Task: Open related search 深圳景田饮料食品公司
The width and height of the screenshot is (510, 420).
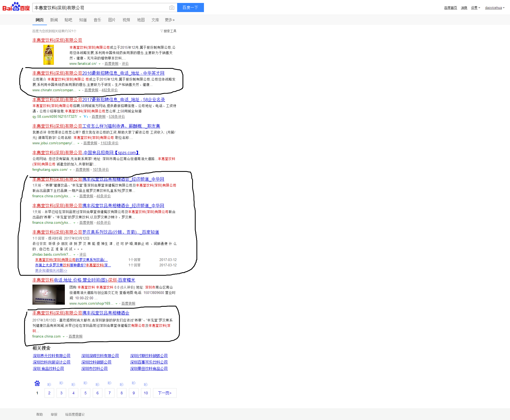Action: [149, 369]
